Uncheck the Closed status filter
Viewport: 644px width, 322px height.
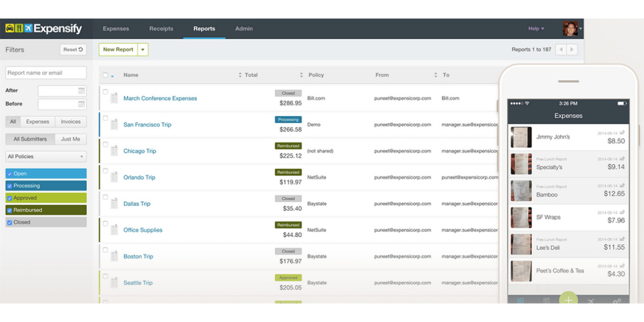coord(10,222)
